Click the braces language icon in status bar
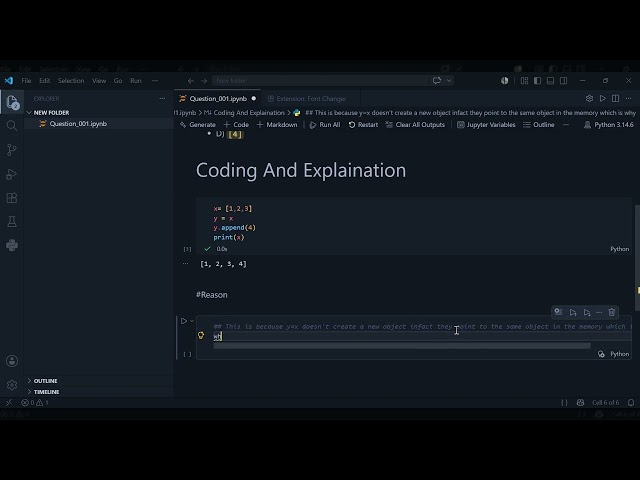The image size is (640, 480). point(564,402)
